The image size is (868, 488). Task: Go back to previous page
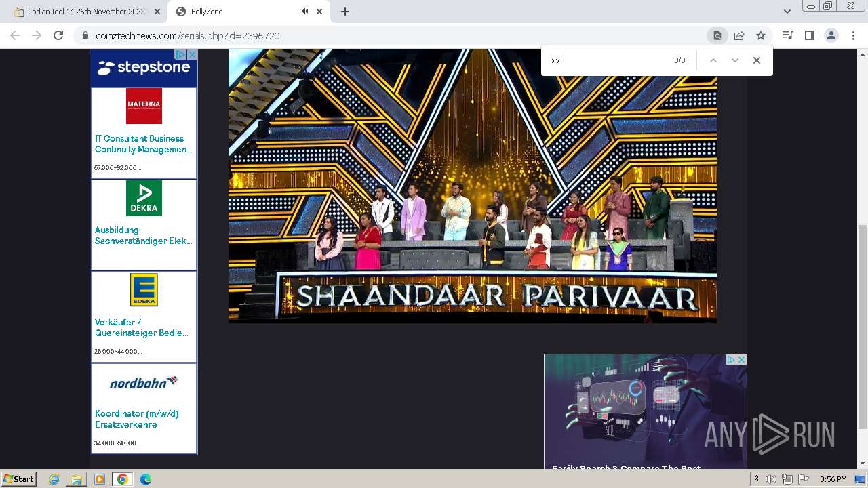[15, 35]
